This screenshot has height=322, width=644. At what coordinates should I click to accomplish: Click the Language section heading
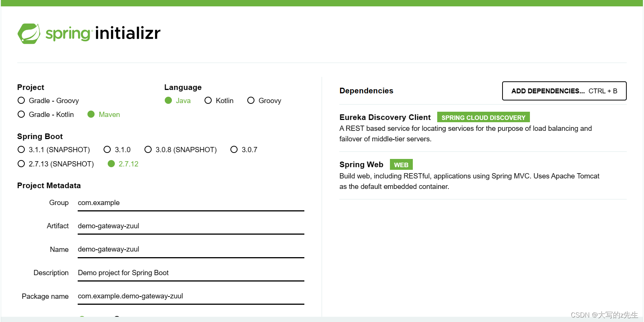(183, 87)
